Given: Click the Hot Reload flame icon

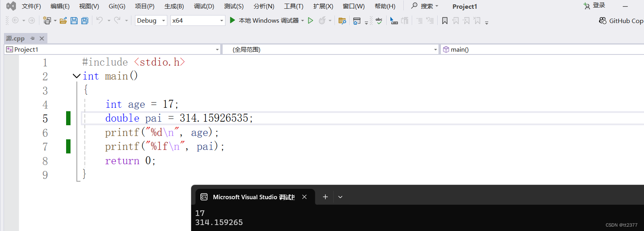Looking at the screenshot, I should click(x=322, y=20).
